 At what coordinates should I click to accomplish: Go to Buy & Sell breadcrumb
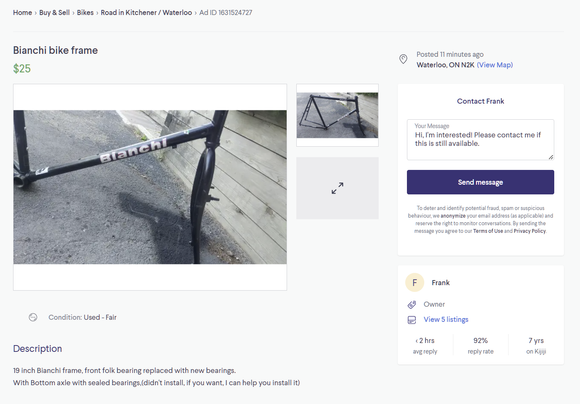(x=54, y=13)
